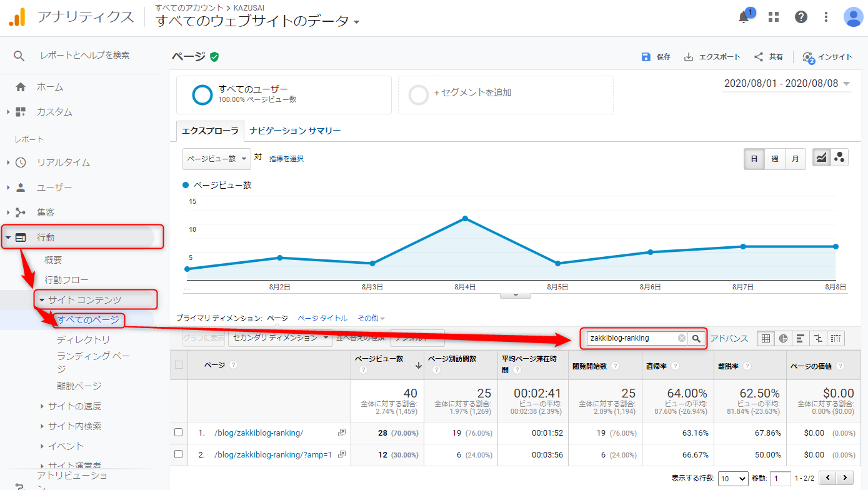Set graph interval to 日 (day)
Viewport: 868px width, 490px height.
pyautogui.click(x=754, y=159)
